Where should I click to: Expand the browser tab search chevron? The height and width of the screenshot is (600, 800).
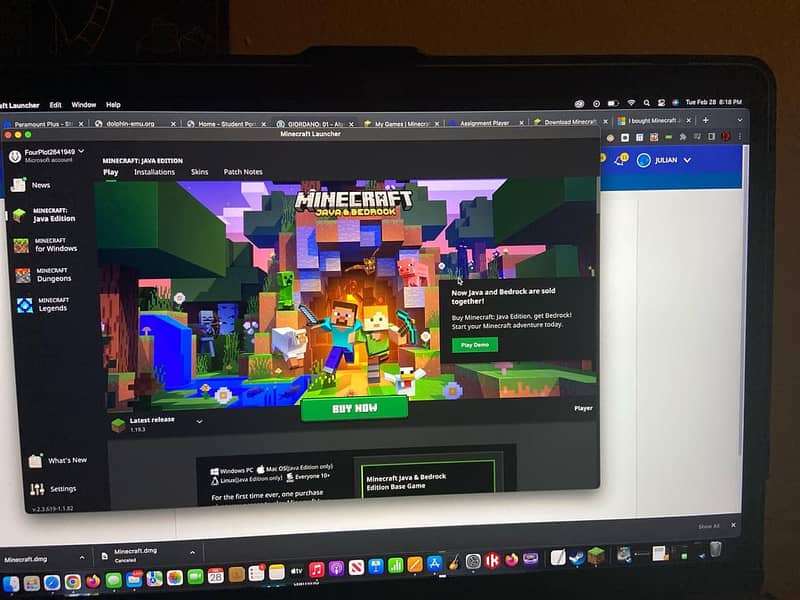coord(740,120)
